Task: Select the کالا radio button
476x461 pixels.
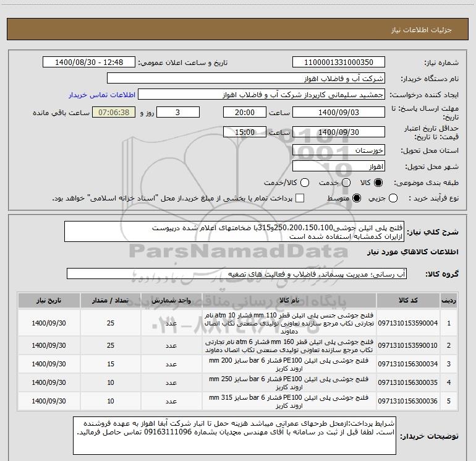Action: coord(378,183)
